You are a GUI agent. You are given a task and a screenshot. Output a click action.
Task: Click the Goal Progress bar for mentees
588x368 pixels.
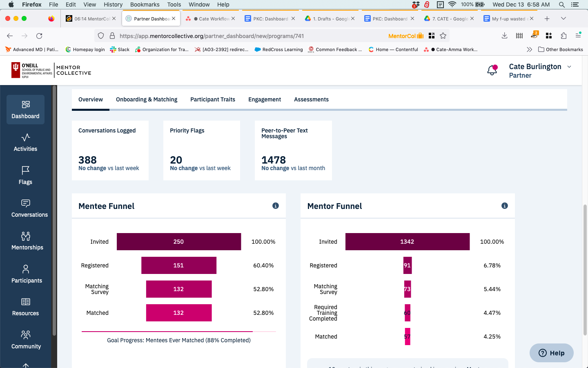178,332
